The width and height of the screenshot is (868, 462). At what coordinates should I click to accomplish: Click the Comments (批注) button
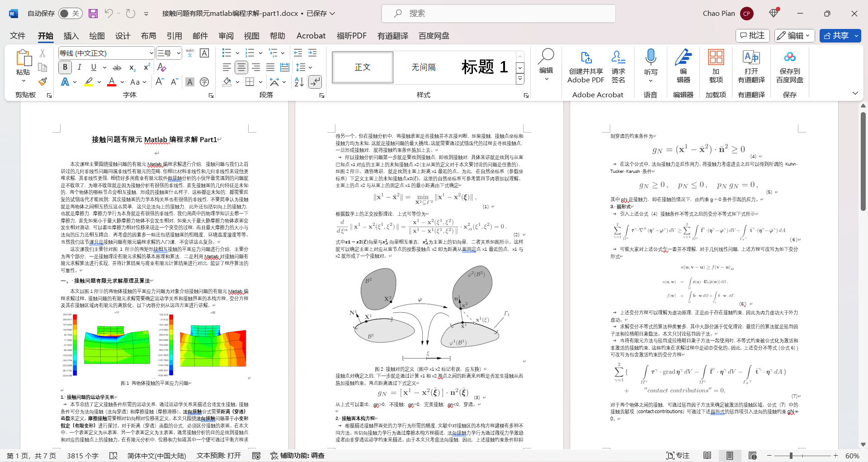point(752,36)
